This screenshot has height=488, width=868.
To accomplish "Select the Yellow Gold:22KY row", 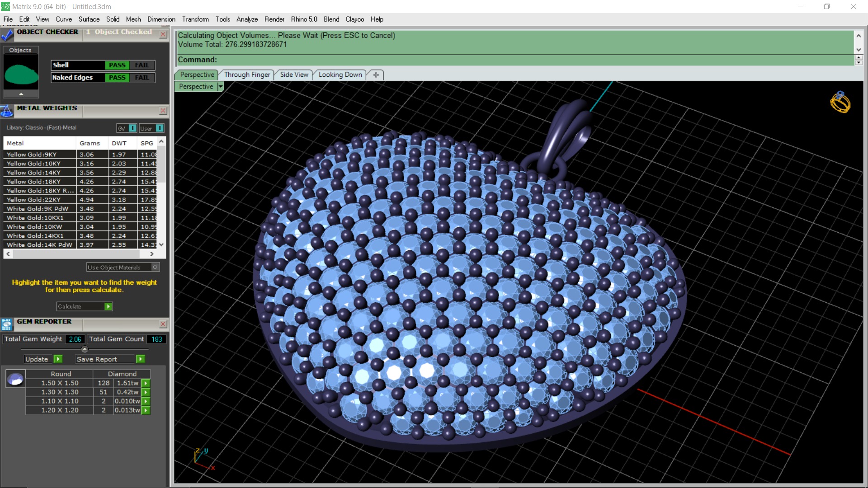I will point(80,200).
